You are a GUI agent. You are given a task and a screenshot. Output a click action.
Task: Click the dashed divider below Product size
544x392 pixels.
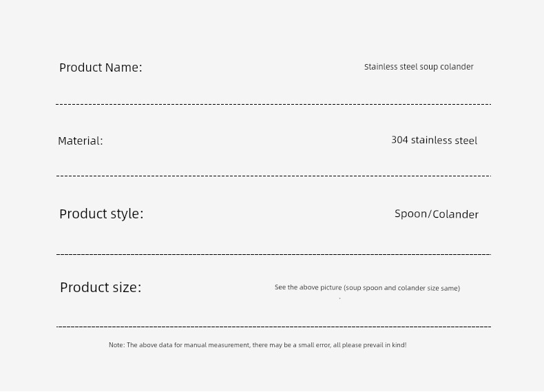coord(273,327)
